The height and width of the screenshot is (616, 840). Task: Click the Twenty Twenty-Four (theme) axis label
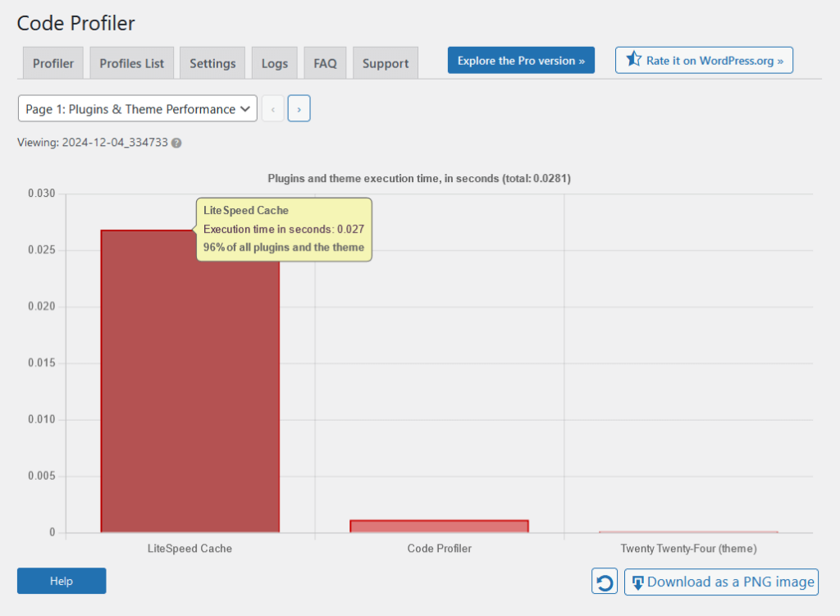tap(688, 549)
